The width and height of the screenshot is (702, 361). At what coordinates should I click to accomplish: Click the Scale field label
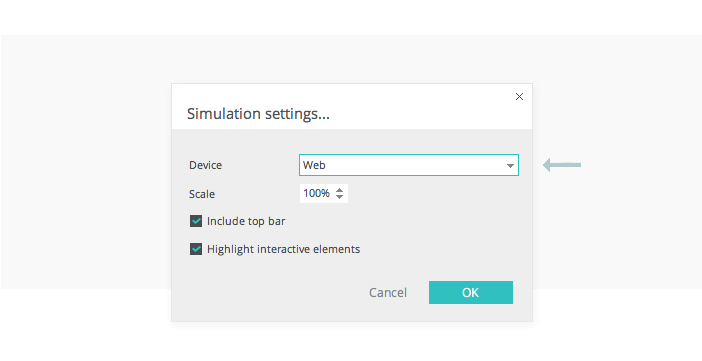pyautogui.click(x=202, y=194)
